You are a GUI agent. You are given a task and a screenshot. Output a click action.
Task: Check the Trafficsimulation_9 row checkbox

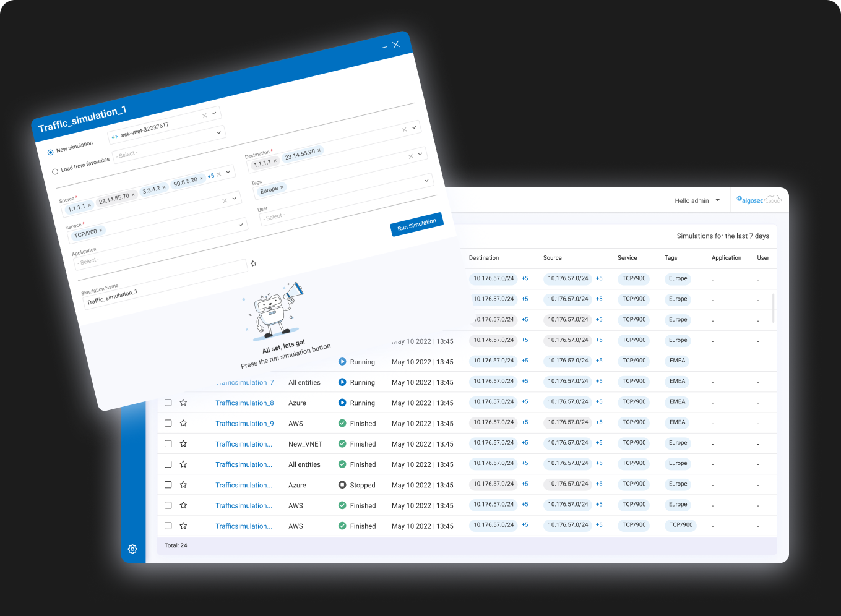click(168, 423)
